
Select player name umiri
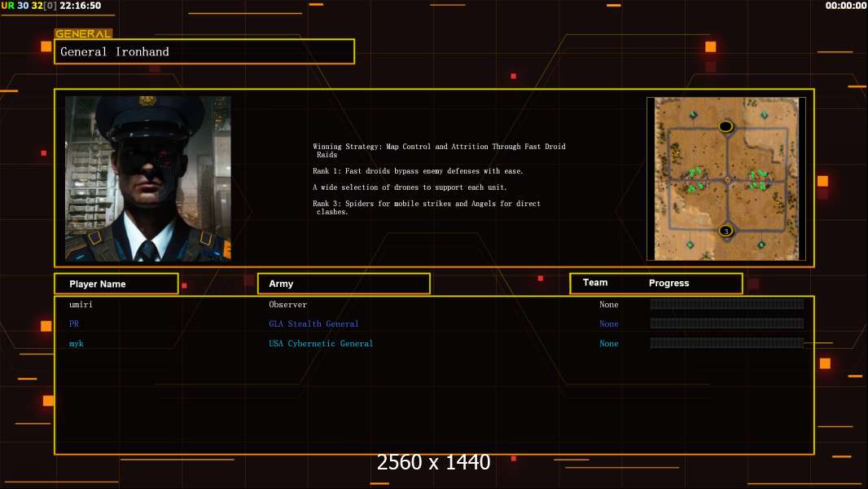pos(81,305)
